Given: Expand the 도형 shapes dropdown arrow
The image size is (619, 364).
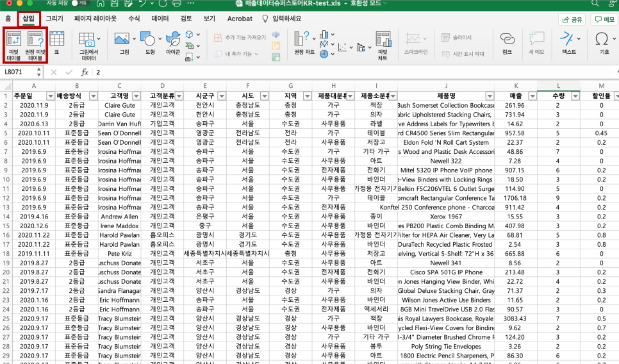Looking at the screenshot, I should (160, 38).
